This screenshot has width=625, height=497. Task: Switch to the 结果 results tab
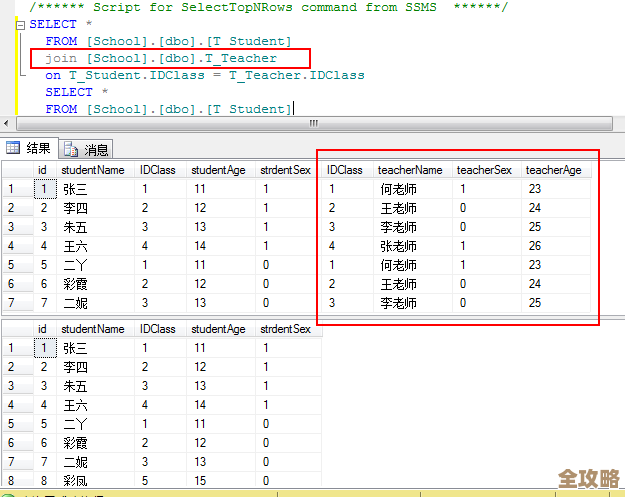pyautogui.click(x=29, y=148)
